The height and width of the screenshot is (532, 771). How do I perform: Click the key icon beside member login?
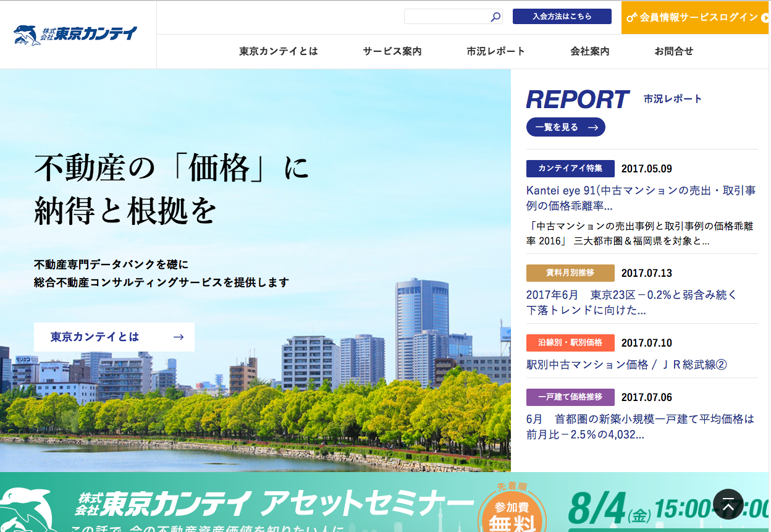pos(631,17)
